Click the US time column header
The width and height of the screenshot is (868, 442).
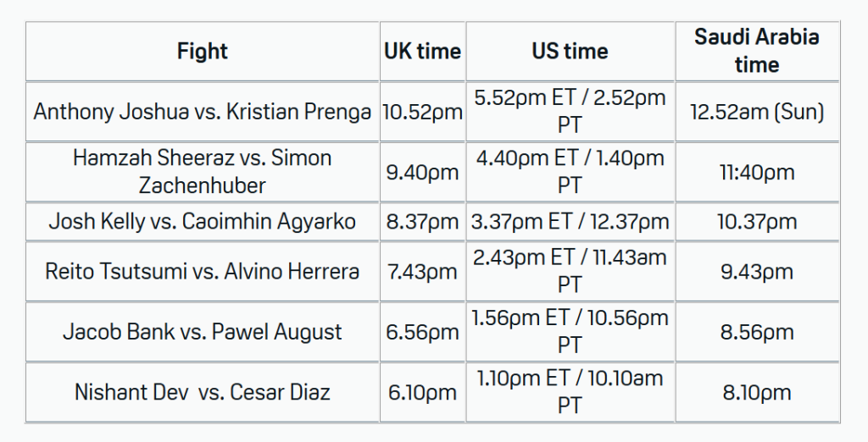(x=570, y=52)
